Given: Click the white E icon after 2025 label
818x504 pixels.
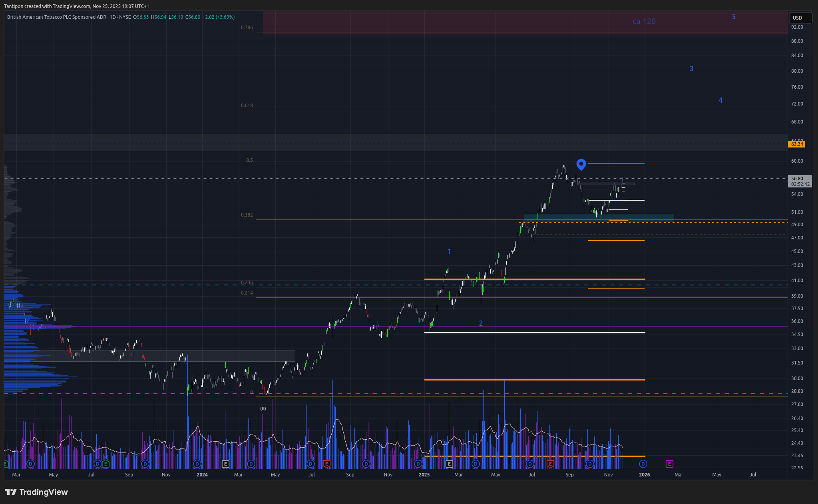Looking at the screenshot, I should 449,464.
